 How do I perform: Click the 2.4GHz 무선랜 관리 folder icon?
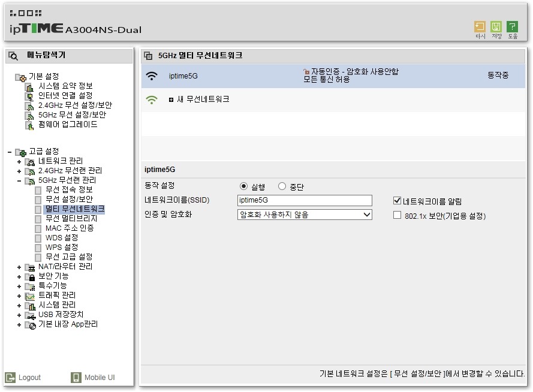[30, 171]
